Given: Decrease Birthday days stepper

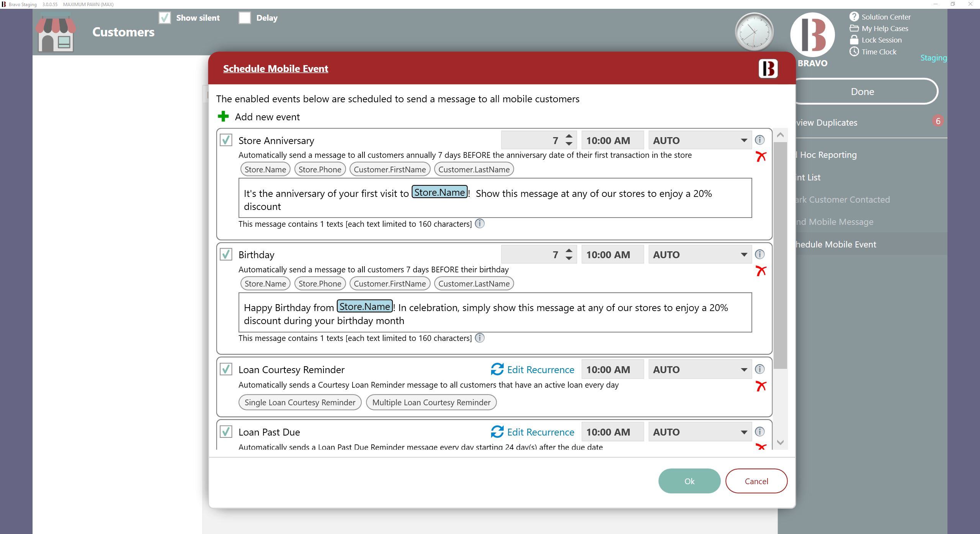Looking at the screenshot, I should click(569, 258).
